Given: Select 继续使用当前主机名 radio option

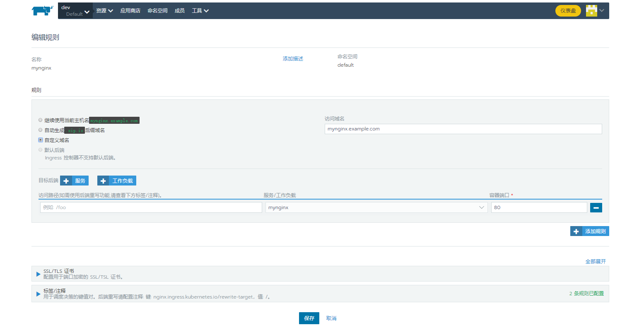Looking at the screenshot, I should coord(40,120).
